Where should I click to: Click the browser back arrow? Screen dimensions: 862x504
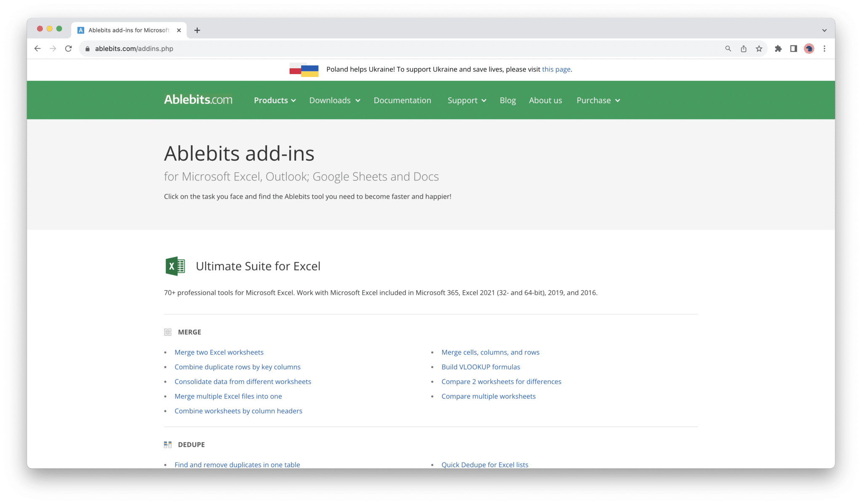click(x=37, y=49)
